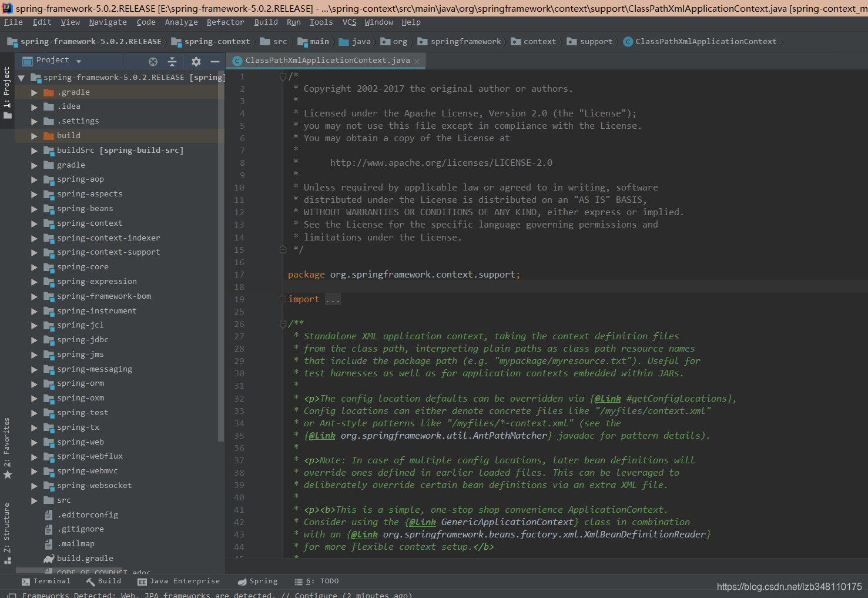Open the TODO tool window
The width and height of the screenshot is (868, 598).
point(317,581)
